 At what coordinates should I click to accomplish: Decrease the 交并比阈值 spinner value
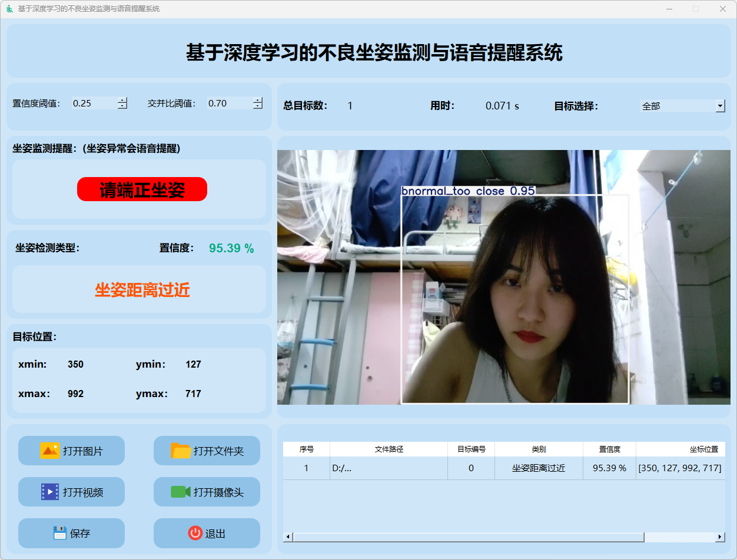point(258,106)
